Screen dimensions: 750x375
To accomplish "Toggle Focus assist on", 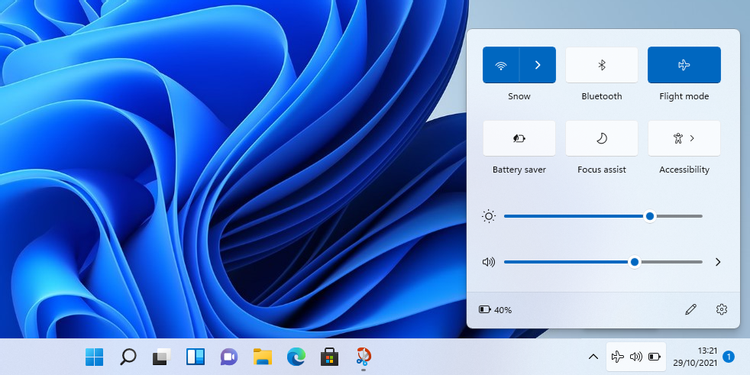I will point(602,138).
